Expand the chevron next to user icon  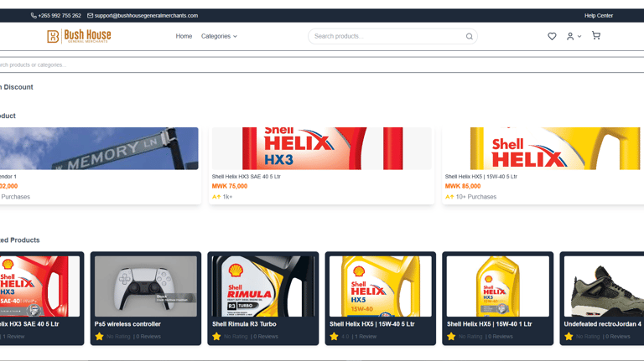coord(579,36)
